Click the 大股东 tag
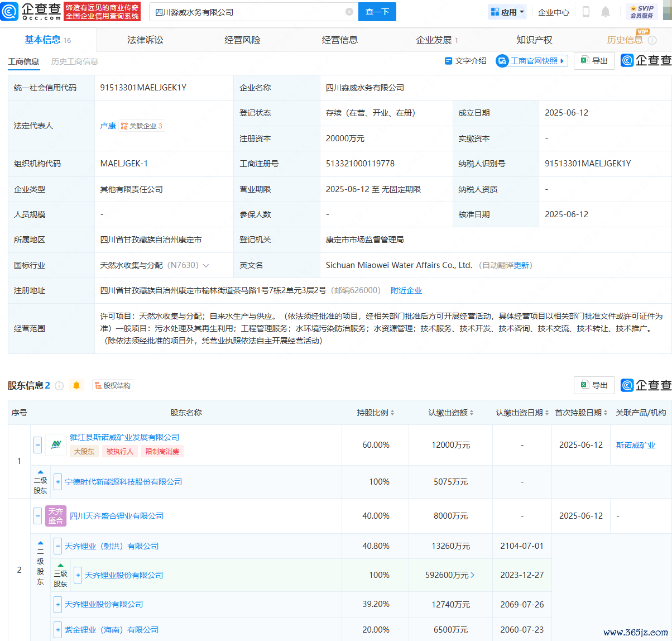672x641 pixels. point(84,451)
